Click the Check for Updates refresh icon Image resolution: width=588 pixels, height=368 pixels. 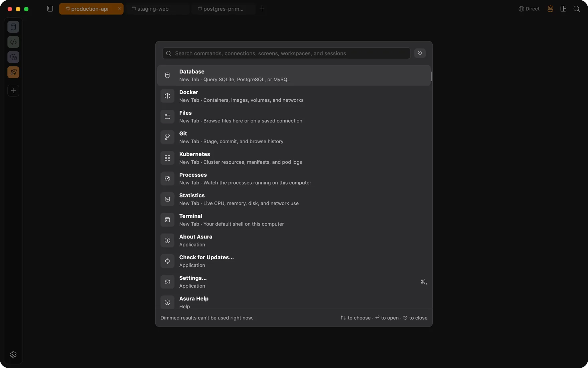[167, 261]
